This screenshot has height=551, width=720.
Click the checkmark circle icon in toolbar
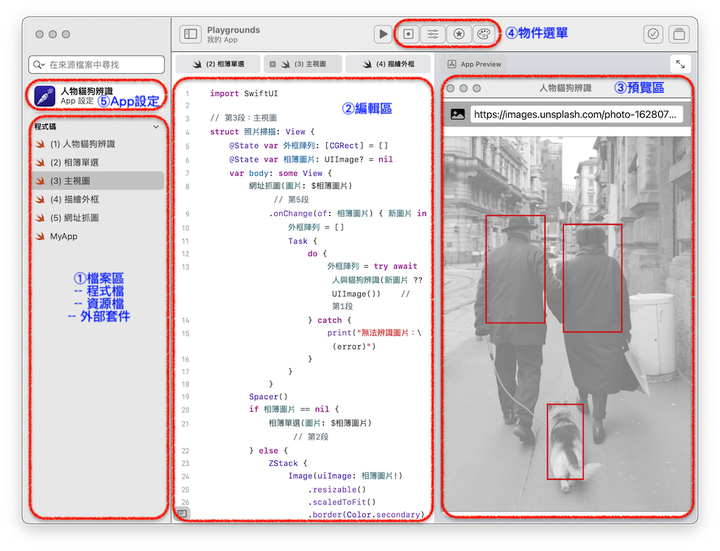tap(653, 34)
